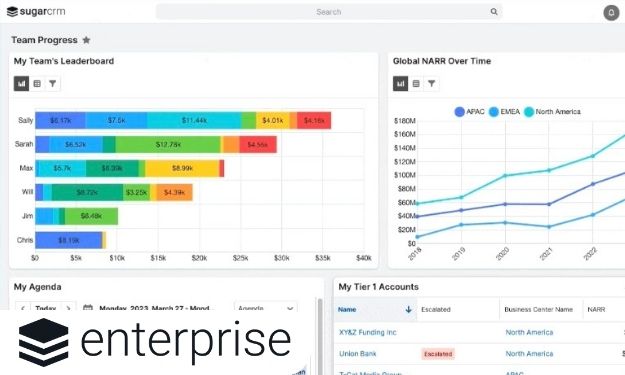Open the Leaderboard dashlet filter
Viewport: 625px width, 375px height.
pyautogui.click(x=53, y=84)
